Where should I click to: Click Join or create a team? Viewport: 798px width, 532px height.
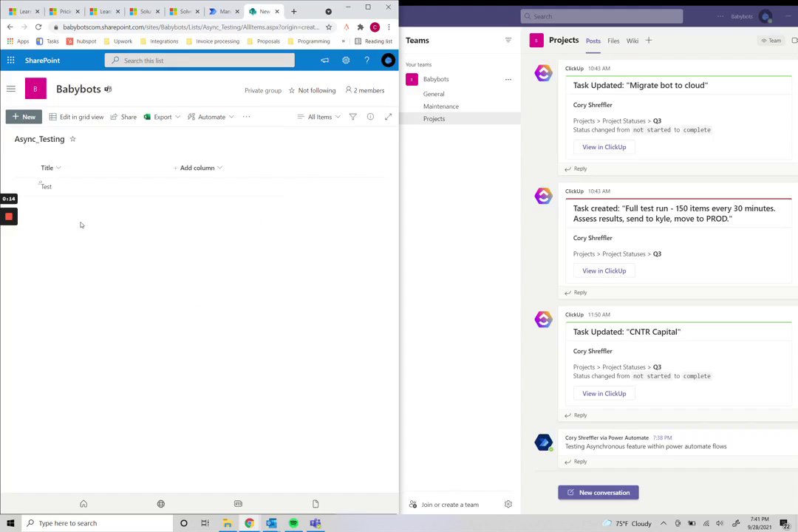tap(444, 505)
